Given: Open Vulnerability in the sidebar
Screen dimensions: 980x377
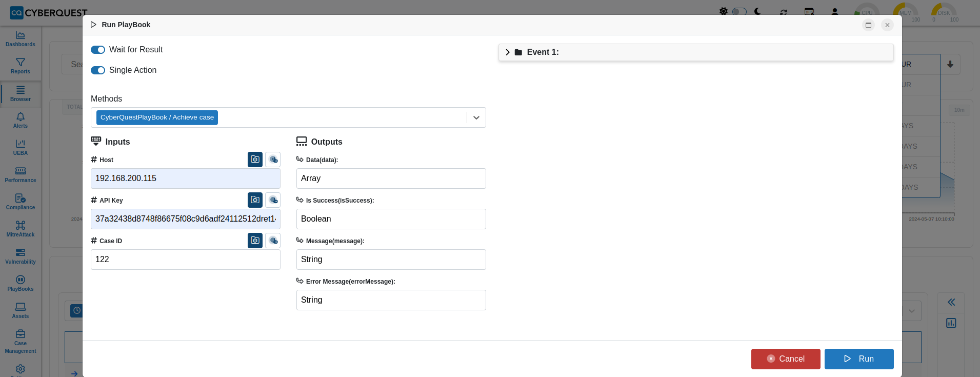Looking at the screenshot, I should coord(21,256).
